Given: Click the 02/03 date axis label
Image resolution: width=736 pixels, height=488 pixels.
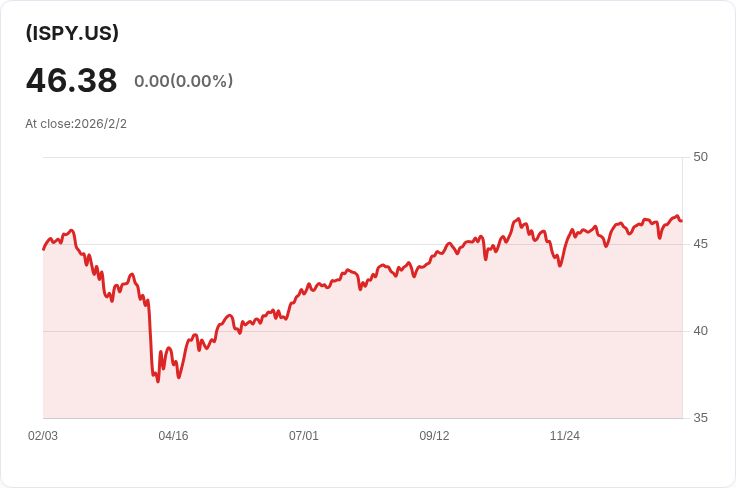Looking at the screenshot, I should click(x=43, y=436).
